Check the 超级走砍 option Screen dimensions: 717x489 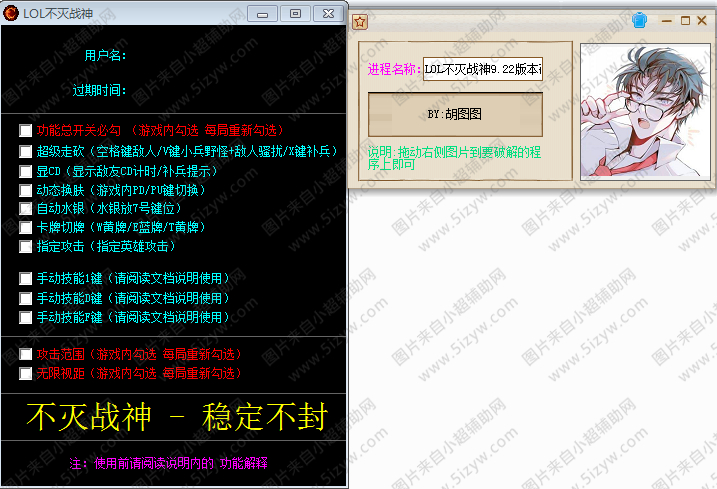point(25,151)
